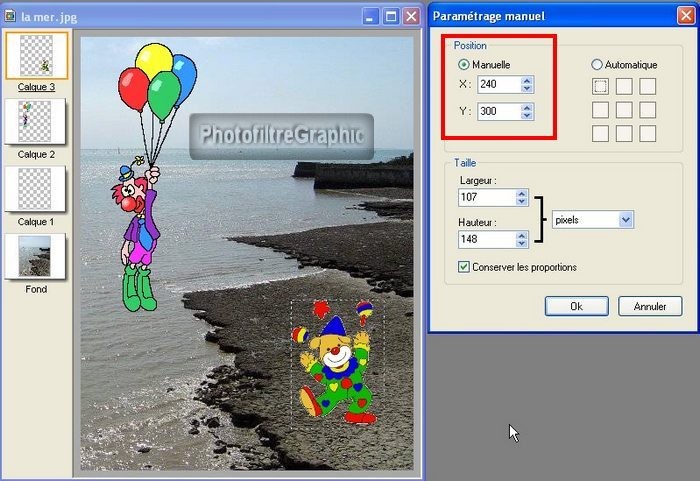The image size is (700, 481).
Task: Decrease the Hauteur value
Action: 521,244
